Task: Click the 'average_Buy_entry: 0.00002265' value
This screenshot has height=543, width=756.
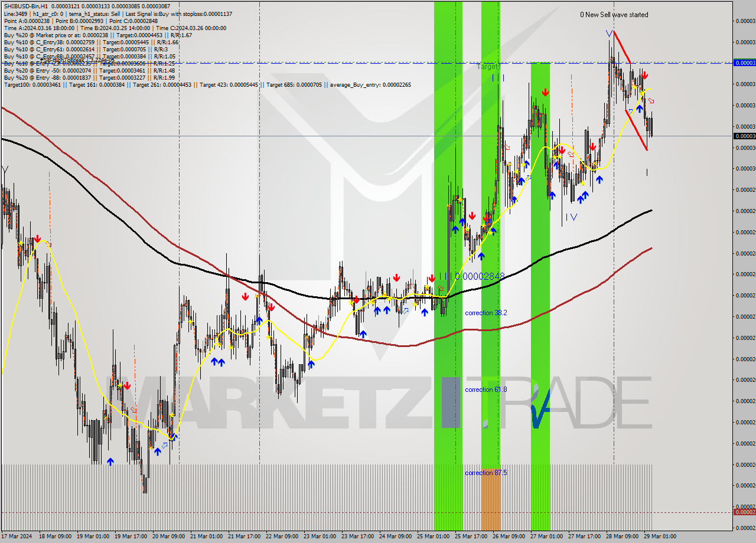Action: (370, 84)
